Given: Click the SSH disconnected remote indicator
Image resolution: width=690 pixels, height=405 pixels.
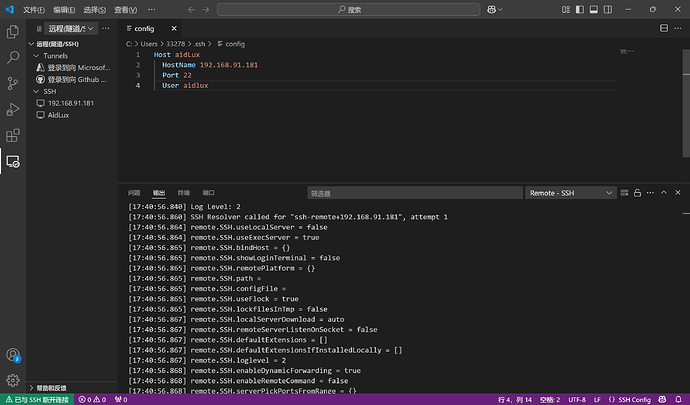Looking at the screenshot, I should click(37, 400).
